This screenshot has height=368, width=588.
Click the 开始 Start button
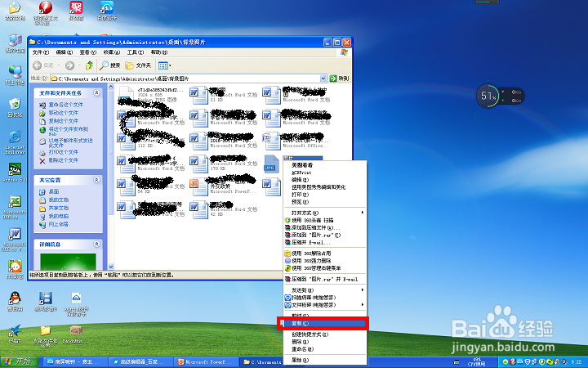pyautogui.click(x=19, y=361)
